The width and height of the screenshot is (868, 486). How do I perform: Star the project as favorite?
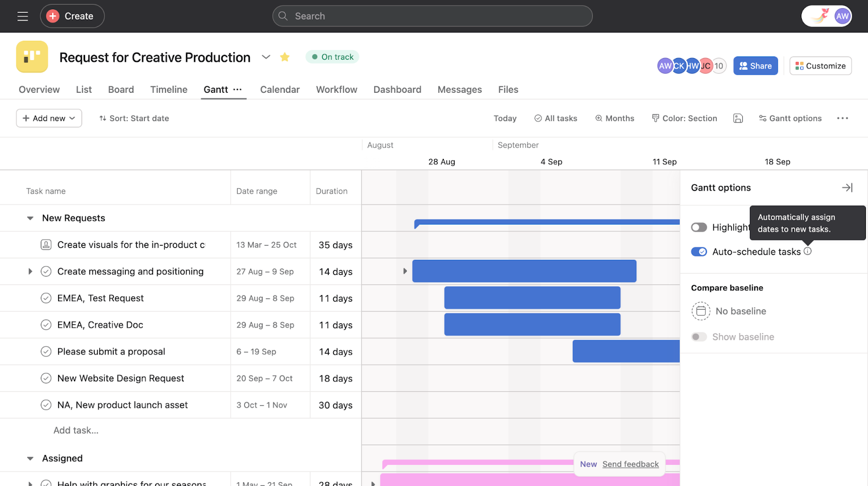tap(285, 57)
